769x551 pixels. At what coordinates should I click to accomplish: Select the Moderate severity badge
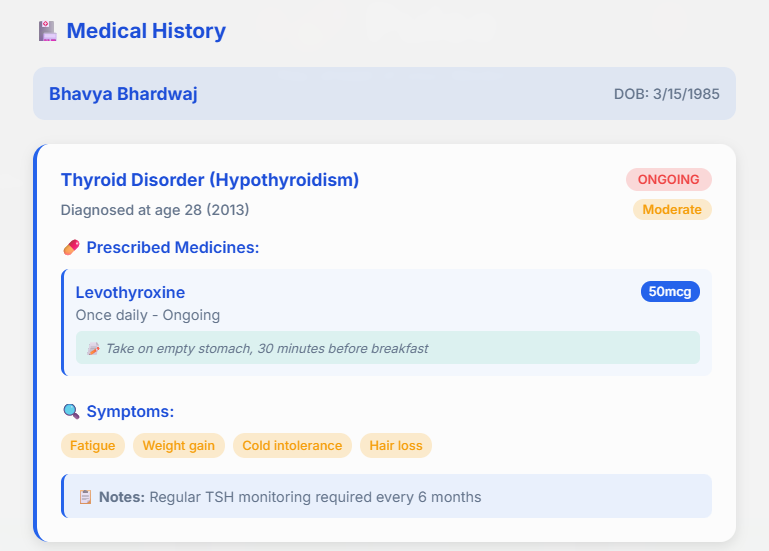672,210
